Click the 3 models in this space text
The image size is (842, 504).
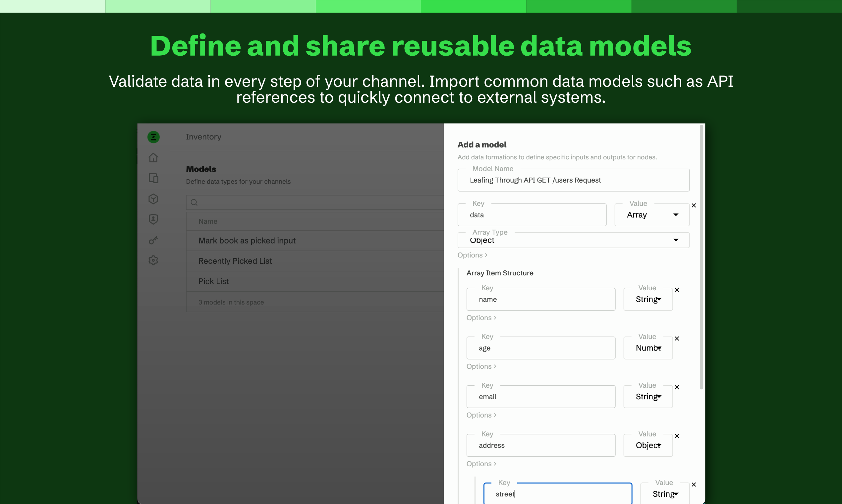(231, 302)
